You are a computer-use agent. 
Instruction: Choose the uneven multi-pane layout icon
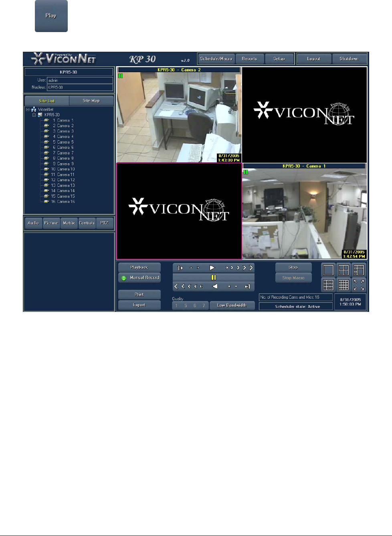point(359,270)
